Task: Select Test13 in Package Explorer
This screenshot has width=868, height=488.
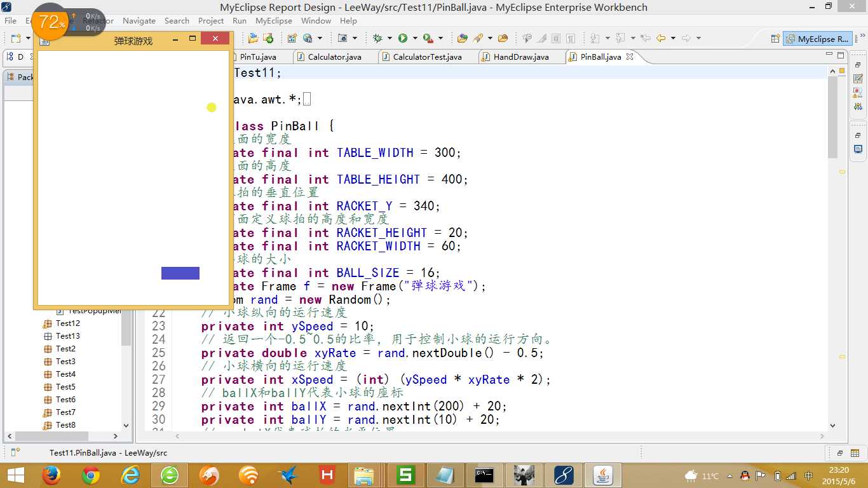Action: coord(68,336)
